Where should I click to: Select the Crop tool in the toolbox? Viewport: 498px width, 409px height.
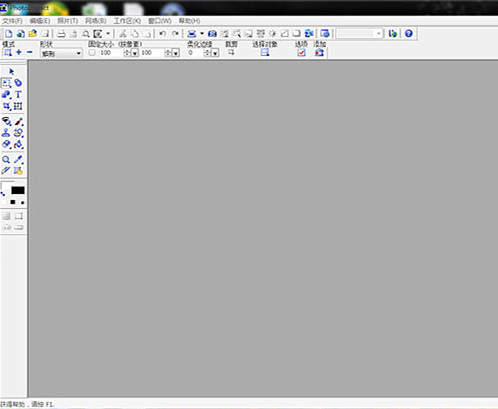coord(6,106)
